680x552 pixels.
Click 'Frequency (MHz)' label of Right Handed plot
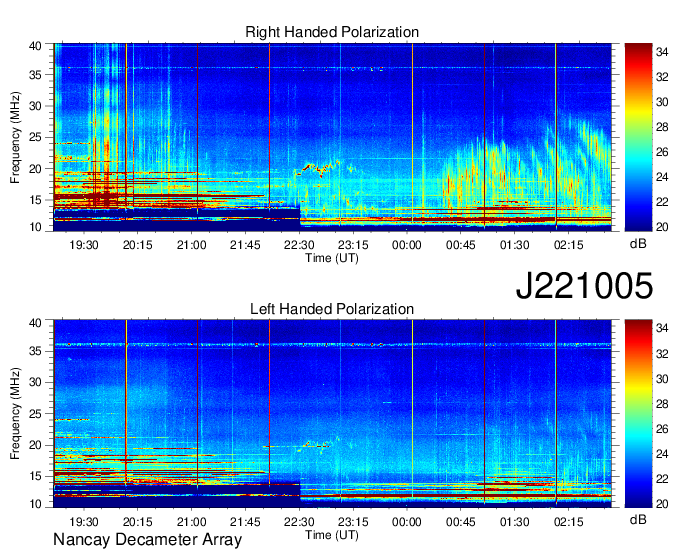(15, 137)
